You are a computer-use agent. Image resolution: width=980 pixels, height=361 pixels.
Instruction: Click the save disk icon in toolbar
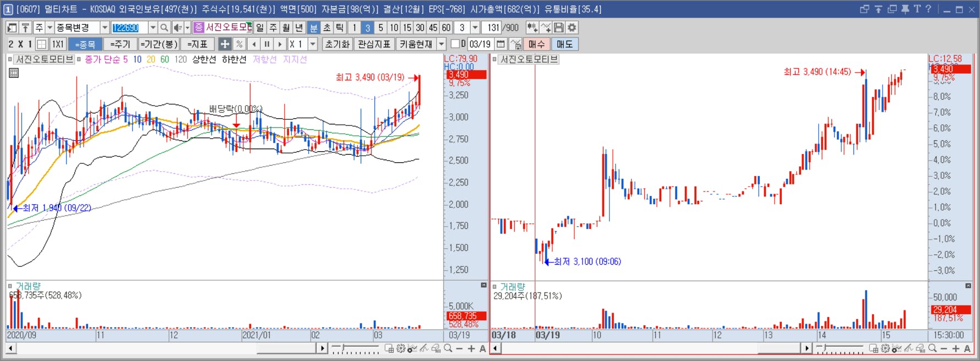coord(559,28)
